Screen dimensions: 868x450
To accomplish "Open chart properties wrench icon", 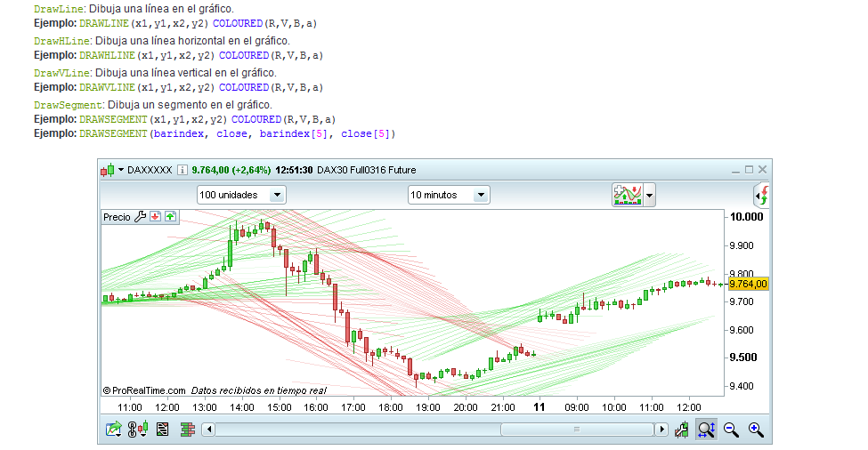I will (681, 430).
